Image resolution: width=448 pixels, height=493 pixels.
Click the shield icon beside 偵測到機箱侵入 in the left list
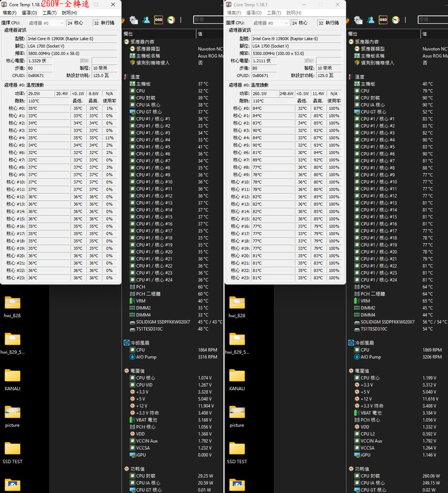[x=132, y=63]
